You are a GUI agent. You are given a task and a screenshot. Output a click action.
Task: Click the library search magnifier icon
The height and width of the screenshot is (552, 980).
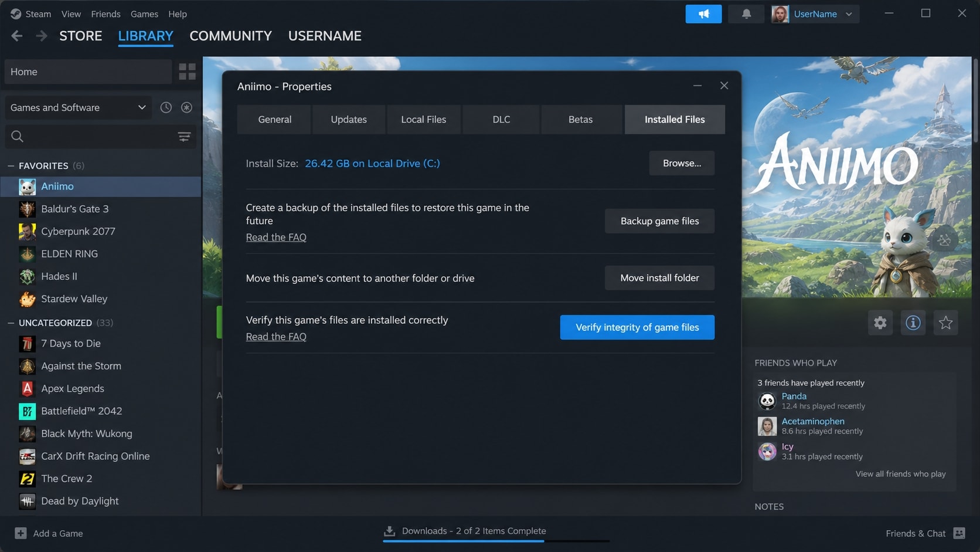[x=18, y=137]
